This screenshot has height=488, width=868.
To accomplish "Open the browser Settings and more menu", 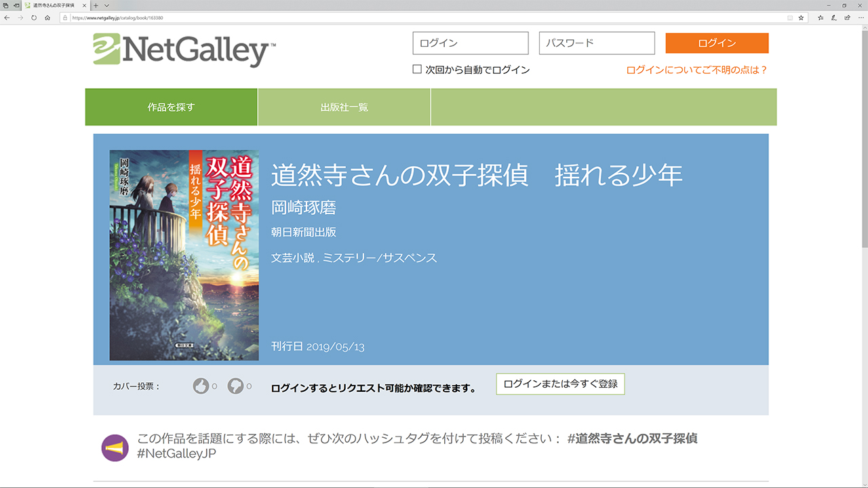I will (861, 18).
